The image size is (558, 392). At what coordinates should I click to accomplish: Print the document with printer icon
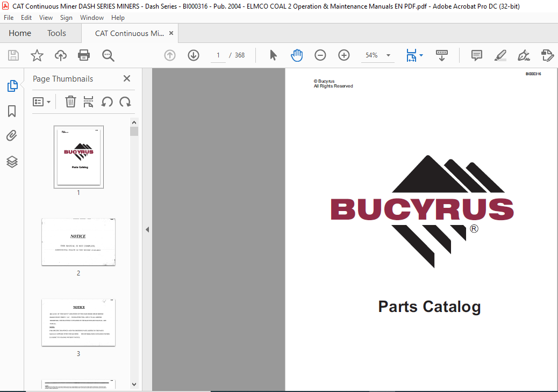coord(84,55)
